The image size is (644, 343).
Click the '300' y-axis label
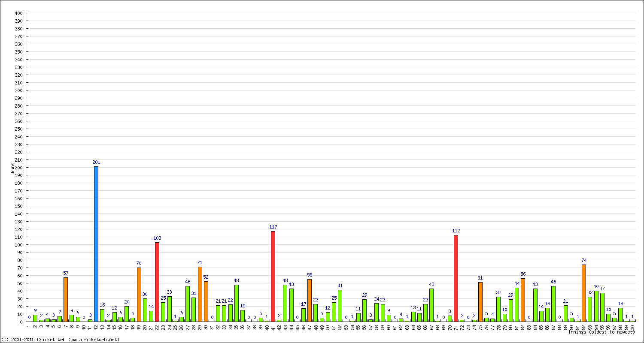point(19,90)
